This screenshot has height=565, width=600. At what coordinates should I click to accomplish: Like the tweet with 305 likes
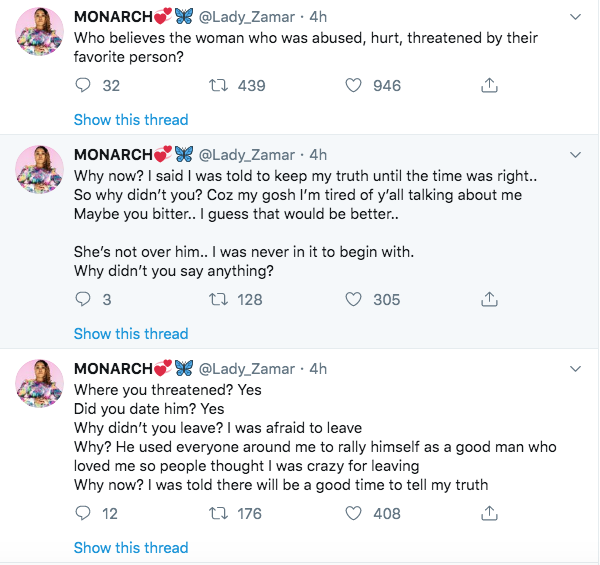click(353, 299)
